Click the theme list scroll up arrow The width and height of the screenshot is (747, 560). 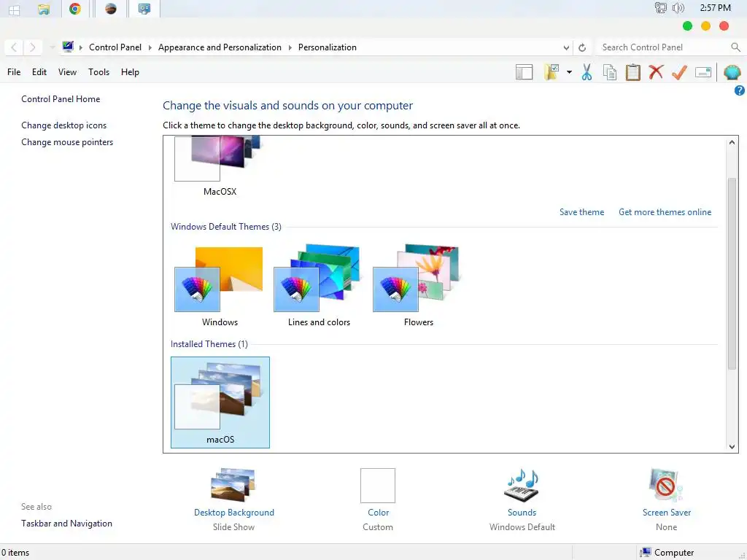tap(732, 142)
